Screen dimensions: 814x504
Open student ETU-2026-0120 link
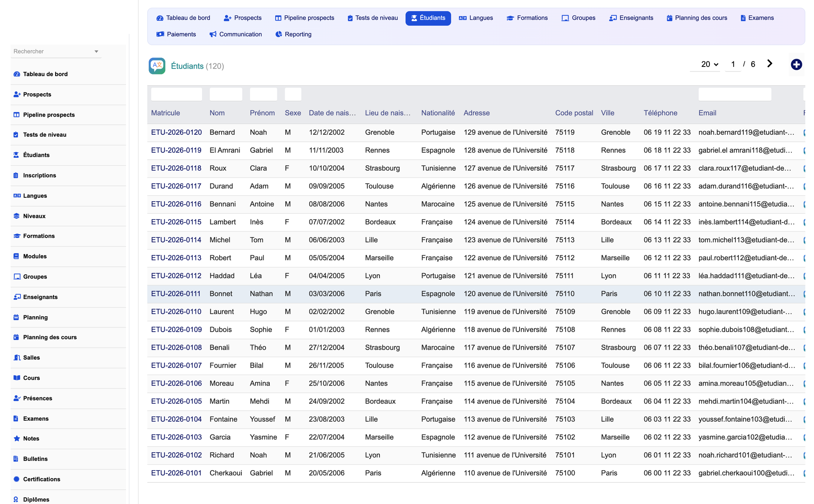tap(176, 132)
